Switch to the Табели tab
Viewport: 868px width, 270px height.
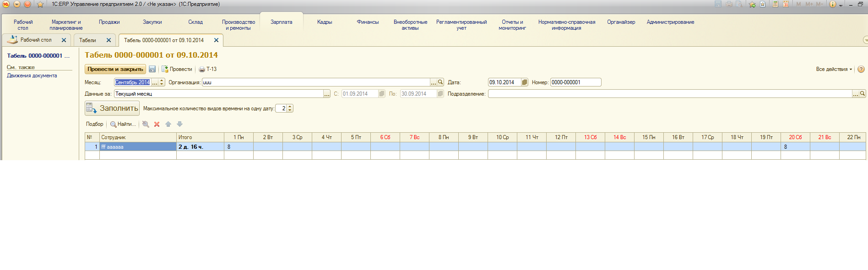(x=87, y=40)
